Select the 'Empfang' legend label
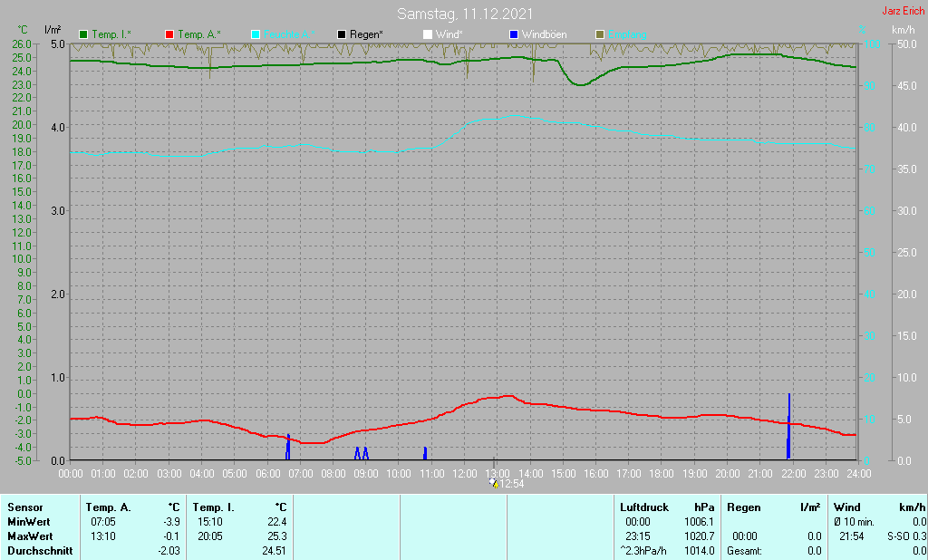 (x=627, y=34)
